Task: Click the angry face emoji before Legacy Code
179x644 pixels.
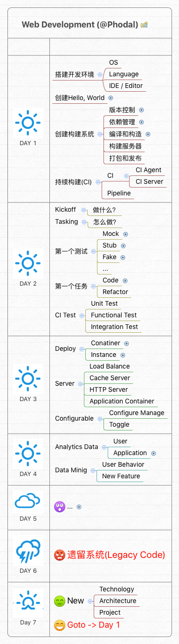Action: (60, 555)
